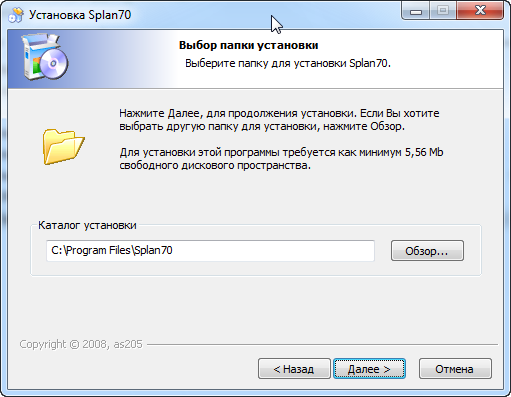Open folder browser with Обзор button
Viewport: 511px width, 397px height.
click(x=427, y=251)
